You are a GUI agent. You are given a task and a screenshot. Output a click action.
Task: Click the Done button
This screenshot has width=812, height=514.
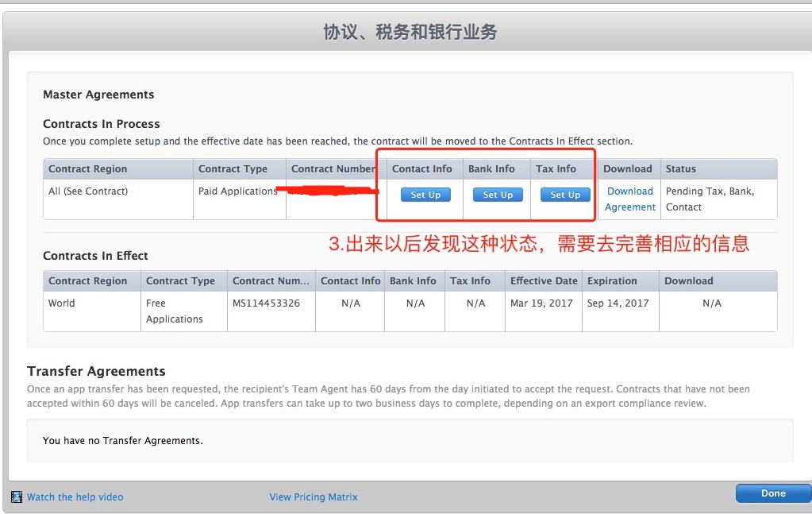click(772, 493)
